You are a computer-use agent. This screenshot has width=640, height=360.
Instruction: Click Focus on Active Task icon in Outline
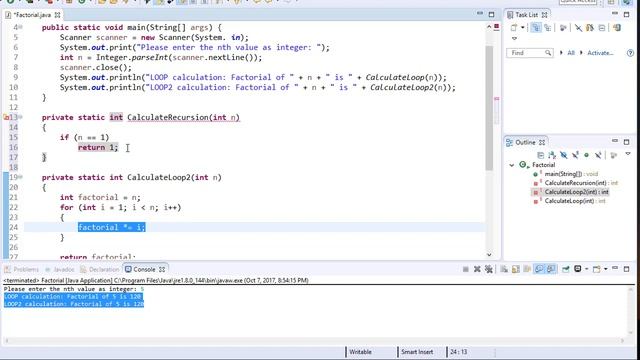click(x=613, y=155)
